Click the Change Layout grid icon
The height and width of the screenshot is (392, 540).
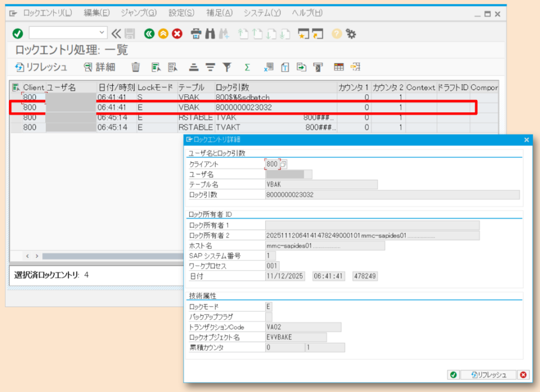[x=339, y=67]
